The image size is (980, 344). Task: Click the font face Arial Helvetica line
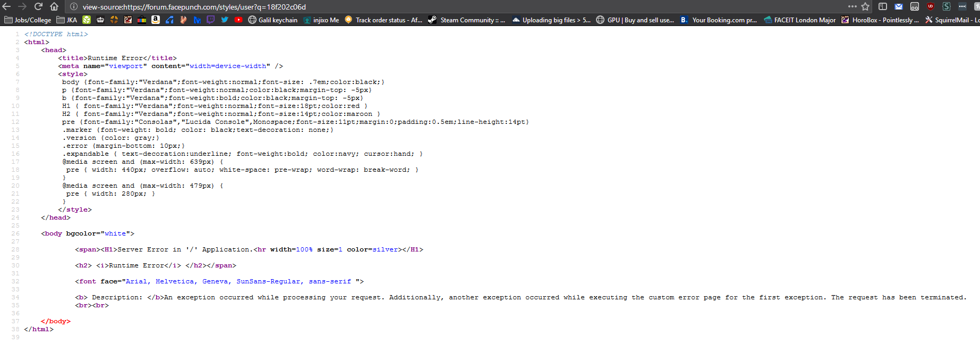tap(219, 281)
